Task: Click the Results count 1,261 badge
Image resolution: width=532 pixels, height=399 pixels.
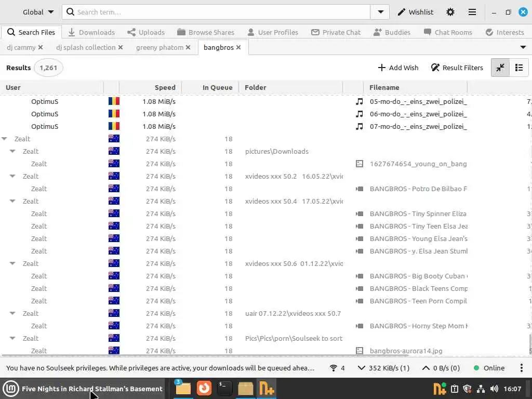Action: (48, 68)
